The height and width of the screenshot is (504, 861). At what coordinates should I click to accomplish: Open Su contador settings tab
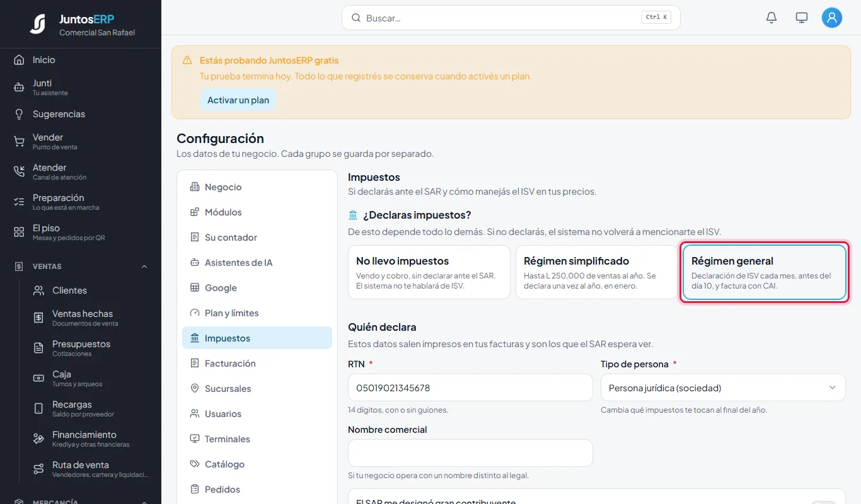[257, 238]
